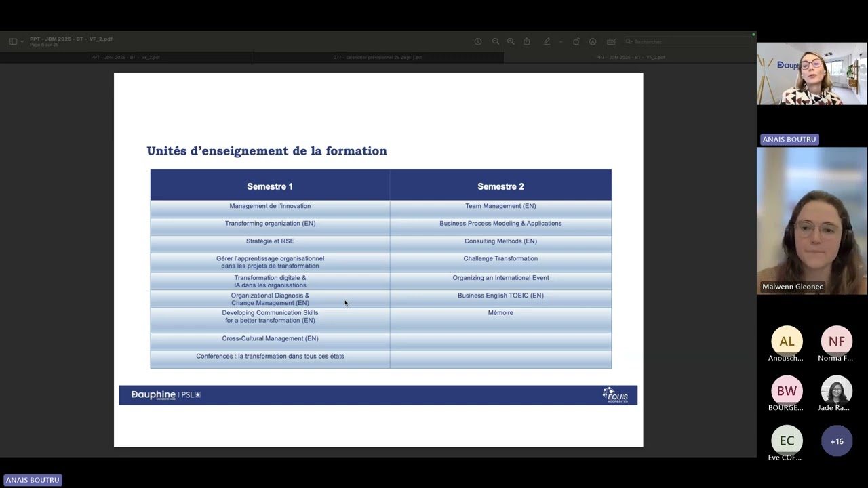Toggle the markup toolbar circle icon

point(593,41)
